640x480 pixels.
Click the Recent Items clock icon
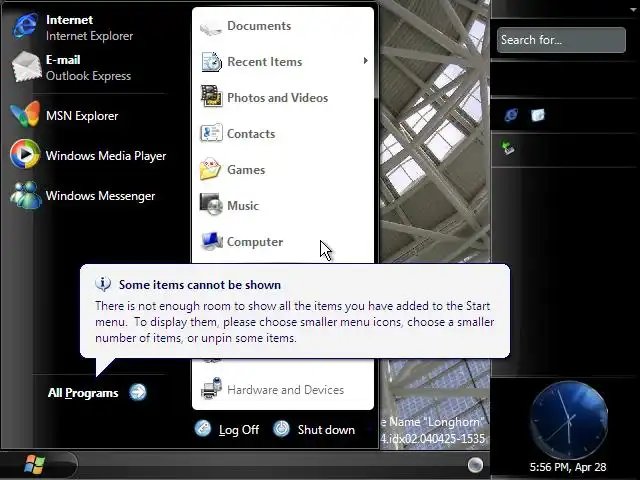pyautogui.click(x=211, y=62)
